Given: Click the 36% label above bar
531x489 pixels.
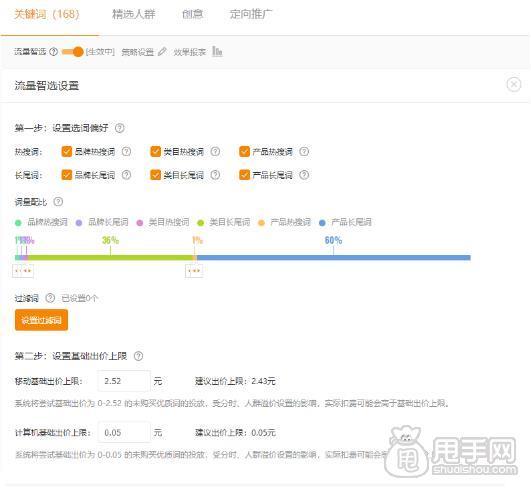Looking at the screenshot, I should click(110, 240).
